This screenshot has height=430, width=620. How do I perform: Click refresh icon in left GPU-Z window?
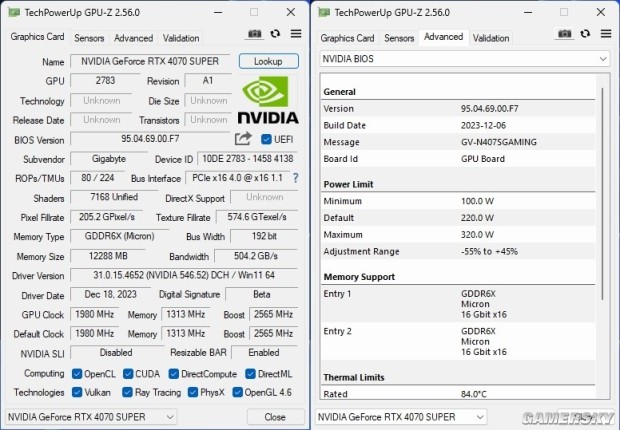[275, 34]
